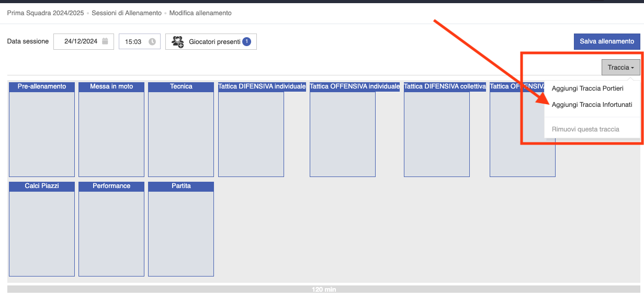This screenshot has height=298, width=644.
Task: Select the Performance column
Action: (x=111, y=229)
